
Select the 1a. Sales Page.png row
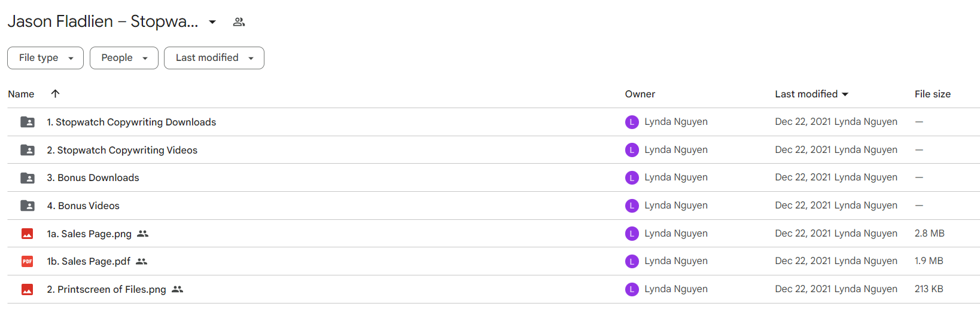tap(494, 234)
